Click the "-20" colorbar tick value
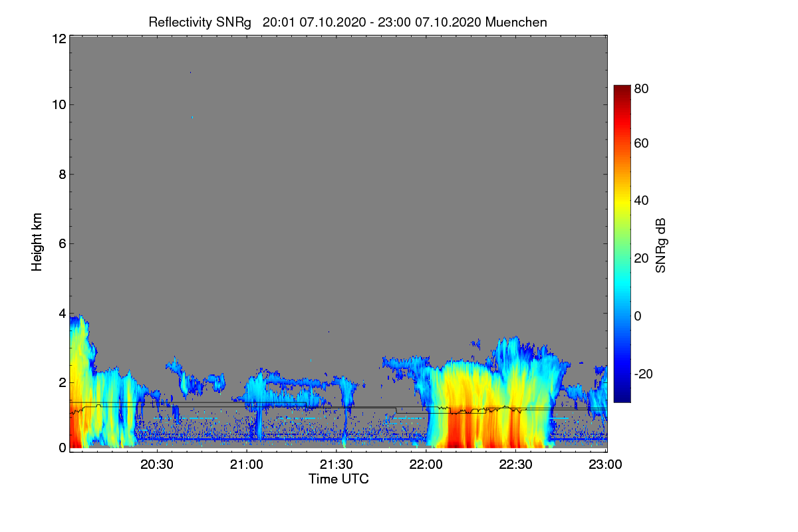The width and height of the screenshot is (798, 532). coord(644,374)
